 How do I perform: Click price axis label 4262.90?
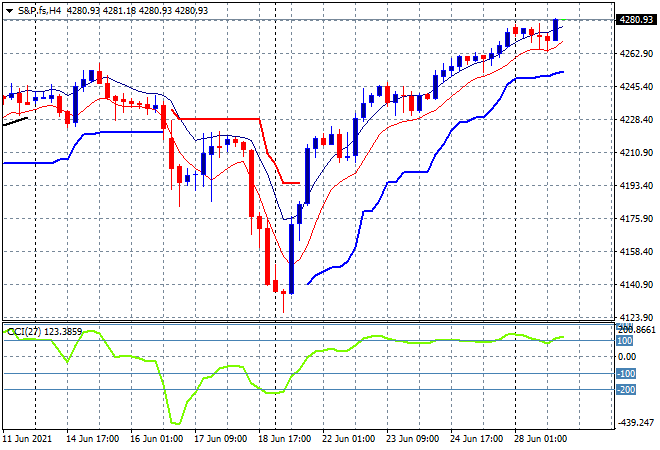coord(636,53)
